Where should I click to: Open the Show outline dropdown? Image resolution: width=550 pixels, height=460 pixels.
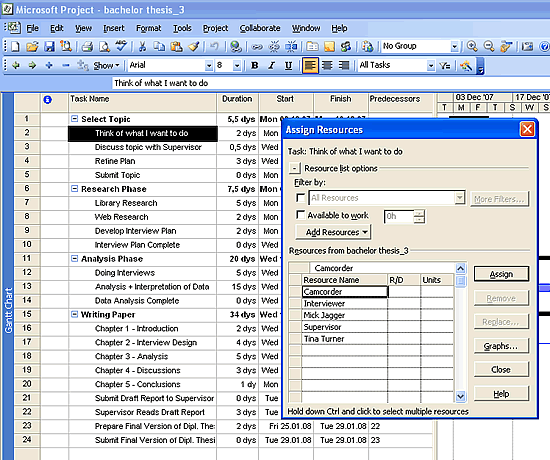107,65
